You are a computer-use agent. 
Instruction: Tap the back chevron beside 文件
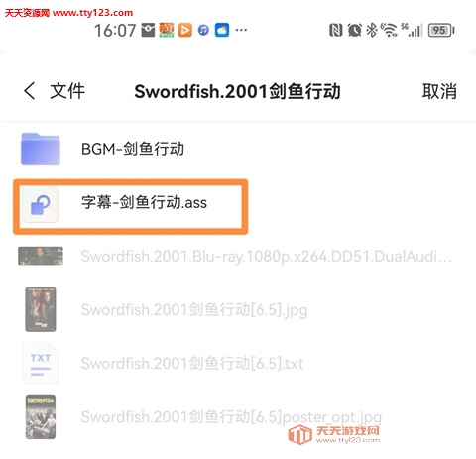(x=29, y=91)
